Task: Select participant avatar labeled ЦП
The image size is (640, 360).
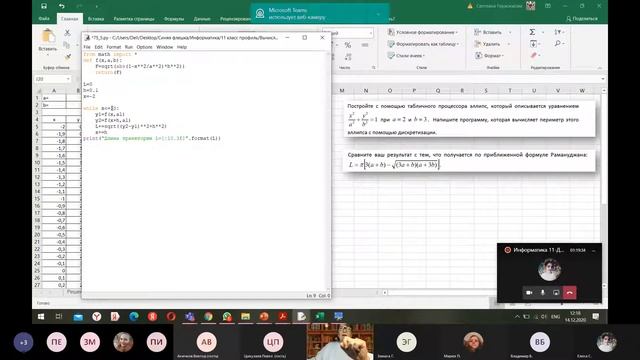Action: pos(273,342)
